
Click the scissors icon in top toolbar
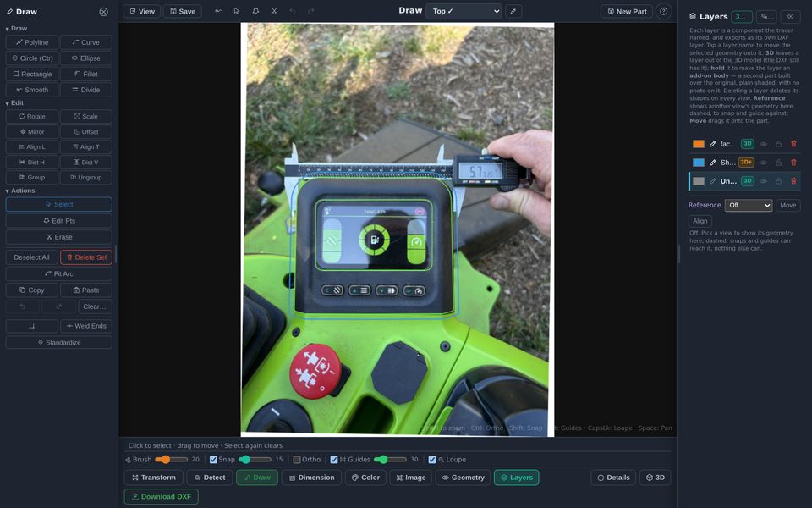point(274,11)
